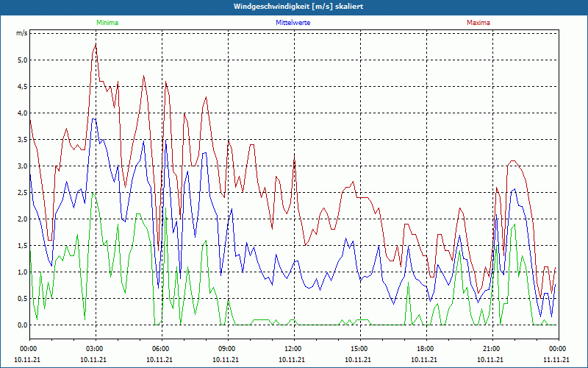Click the 4,0 y-axis value

(23, 113)
